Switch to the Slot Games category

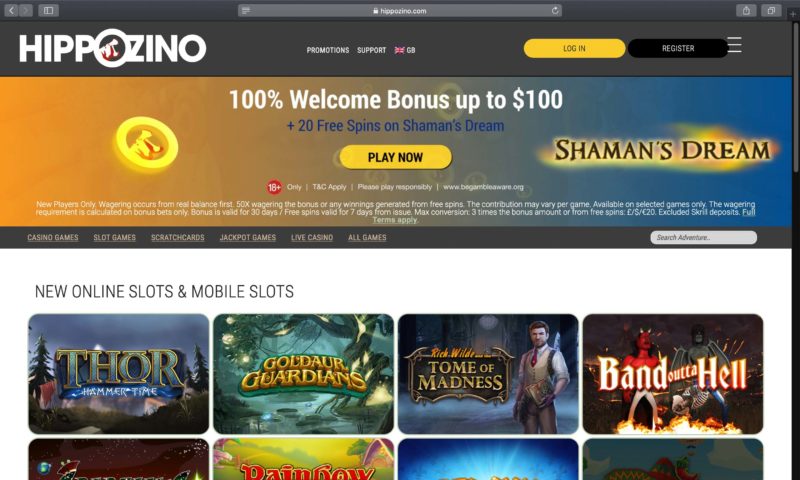click(114, 237)
